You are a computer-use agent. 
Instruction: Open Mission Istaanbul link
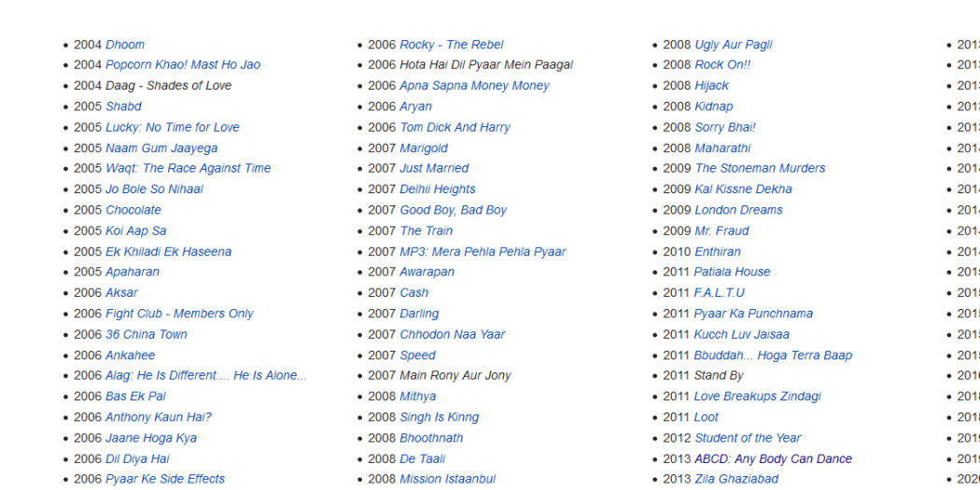click(x=447, y=479)
